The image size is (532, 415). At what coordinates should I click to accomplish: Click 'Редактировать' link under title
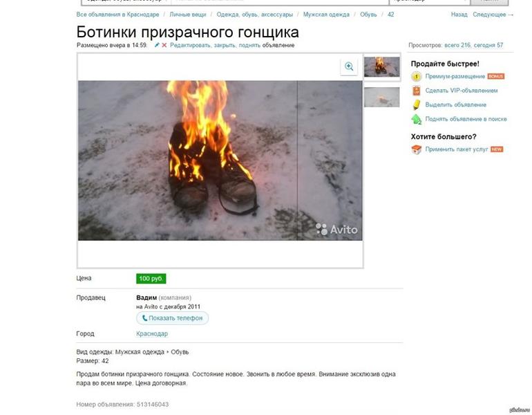(x=190, y=45)
